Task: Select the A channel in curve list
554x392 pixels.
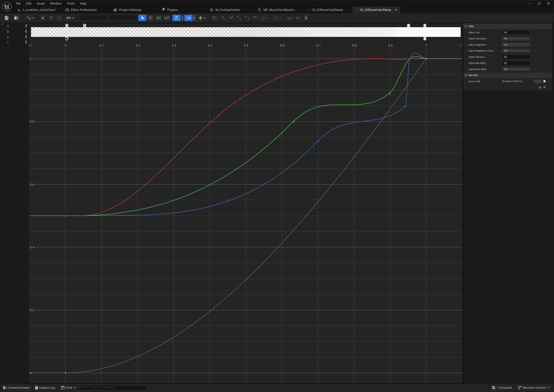Action: pyautogui.click(x=8, y=42)
